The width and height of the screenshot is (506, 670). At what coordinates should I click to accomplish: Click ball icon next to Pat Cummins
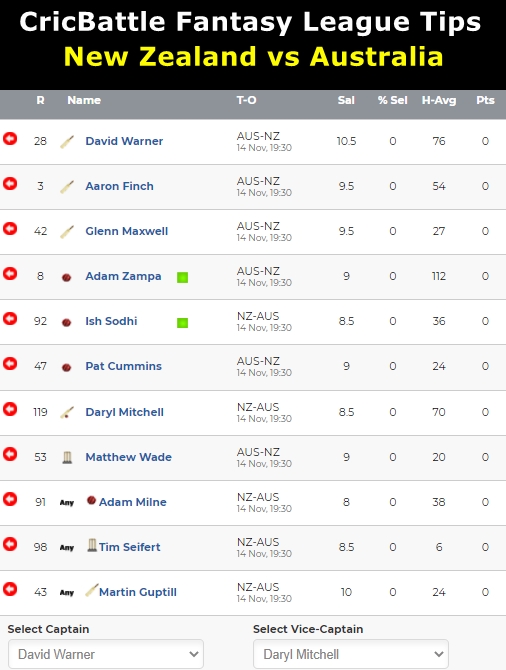click(66, 367)
